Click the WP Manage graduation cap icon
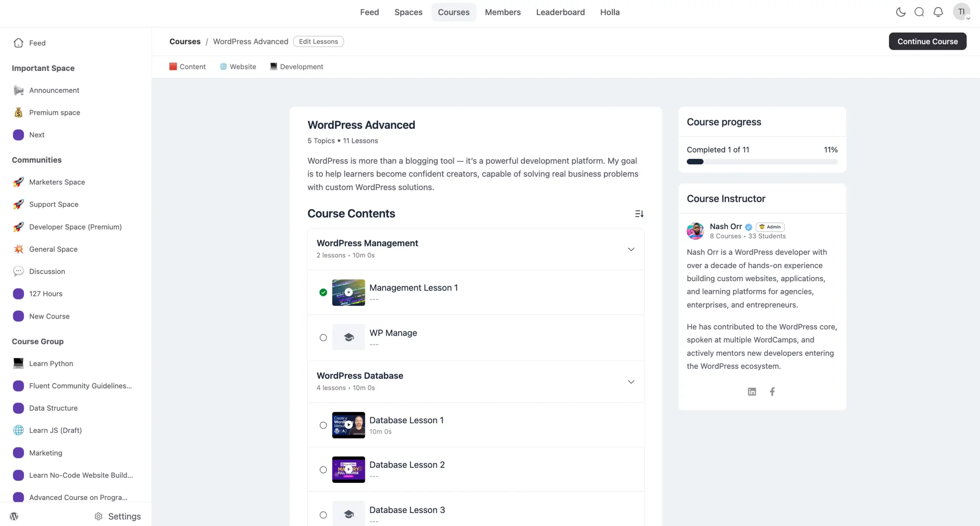The image size is (980, 526). 348,337
